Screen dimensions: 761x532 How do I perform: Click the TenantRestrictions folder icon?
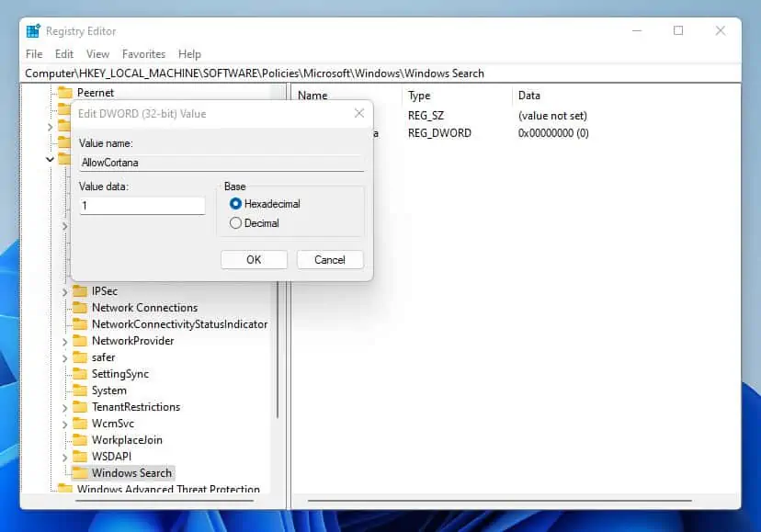[80, 406]
